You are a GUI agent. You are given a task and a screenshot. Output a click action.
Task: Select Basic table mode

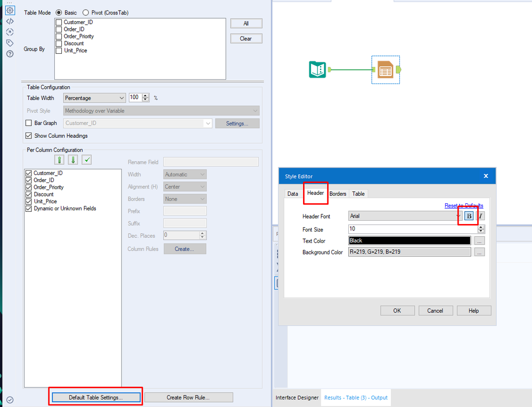click(x=59, y=13)
